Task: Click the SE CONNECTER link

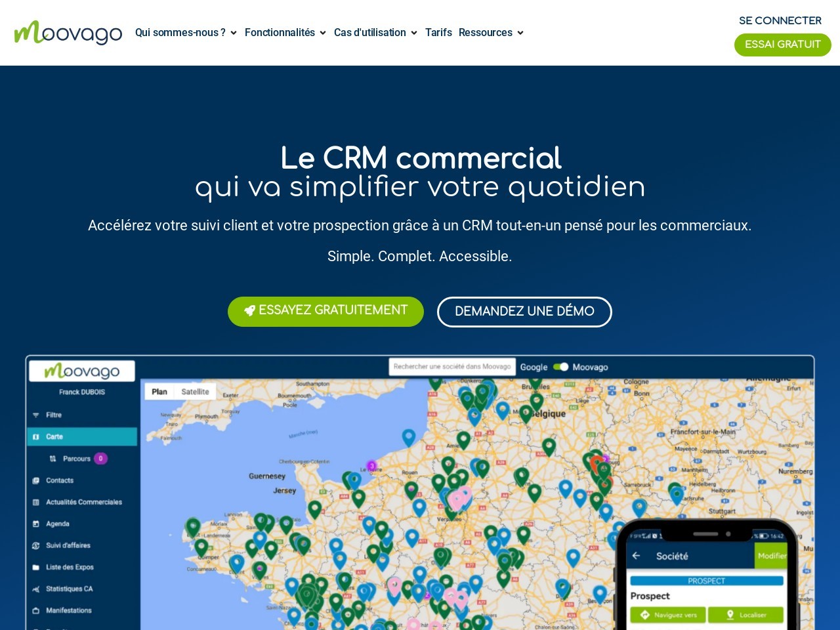Action: [780, 20]
